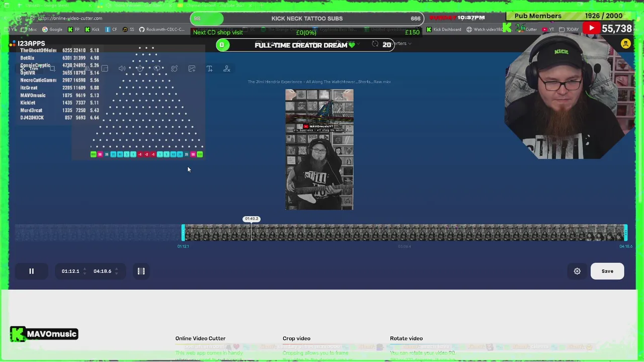Click the cyan right trim handle
644x362 pixels.
tap(625, 232)
